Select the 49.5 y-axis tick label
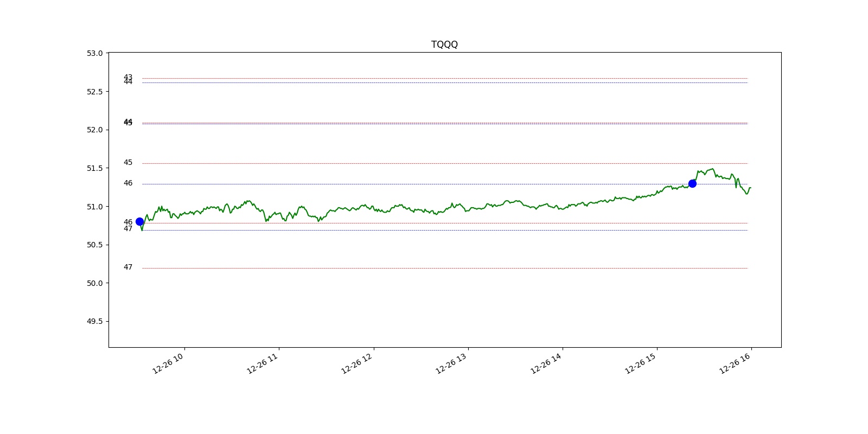868x434 pixels. (94, 321)
